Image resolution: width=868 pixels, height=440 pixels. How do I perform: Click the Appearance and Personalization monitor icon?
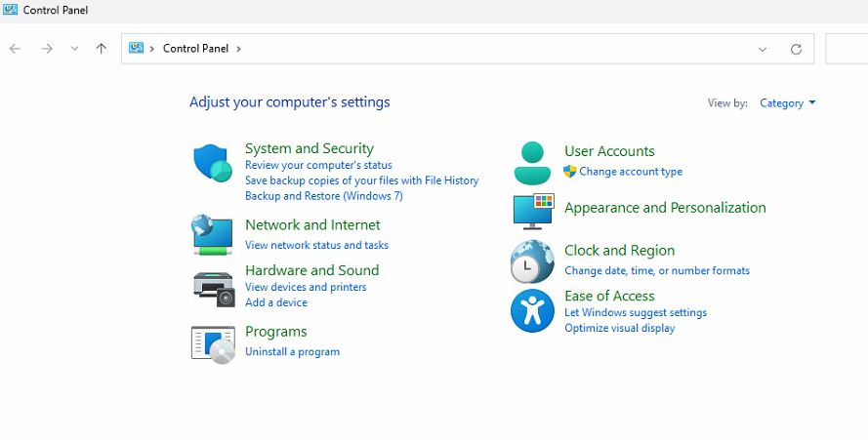point(533,212)
